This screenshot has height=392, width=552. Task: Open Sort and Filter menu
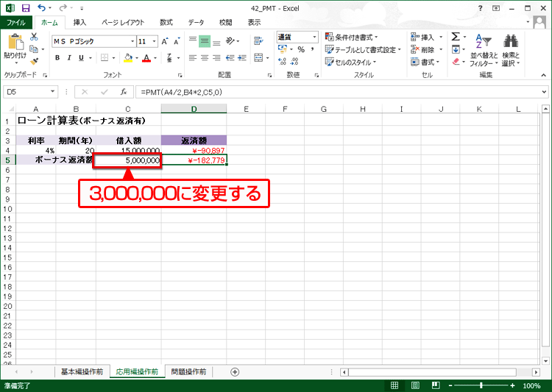pos(484,50)
